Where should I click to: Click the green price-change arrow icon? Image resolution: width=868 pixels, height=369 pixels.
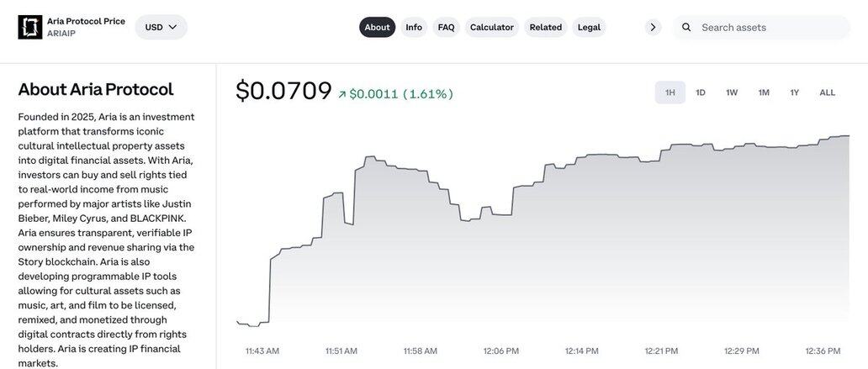(x=342, y=94)
